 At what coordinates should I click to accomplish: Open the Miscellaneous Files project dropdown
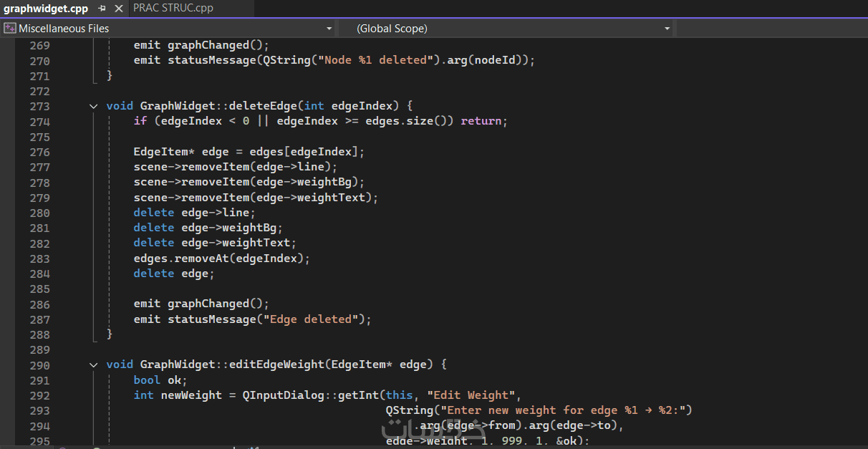pyautogui.click(x=329, y=29)
